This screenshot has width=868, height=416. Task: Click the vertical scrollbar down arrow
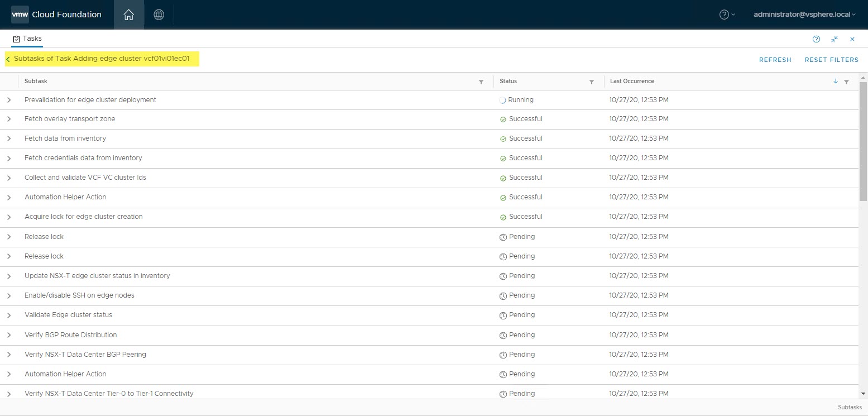tap(863, 394)
